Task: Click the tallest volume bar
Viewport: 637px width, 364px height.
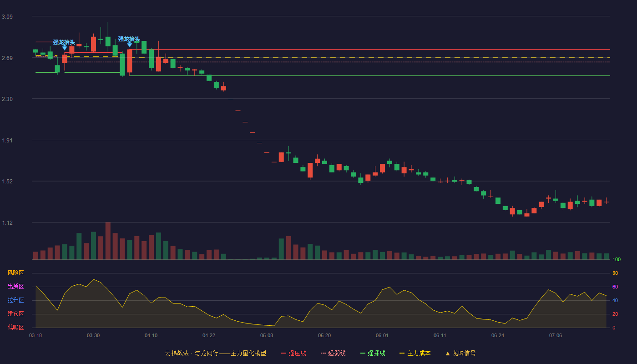Action: 108,241
